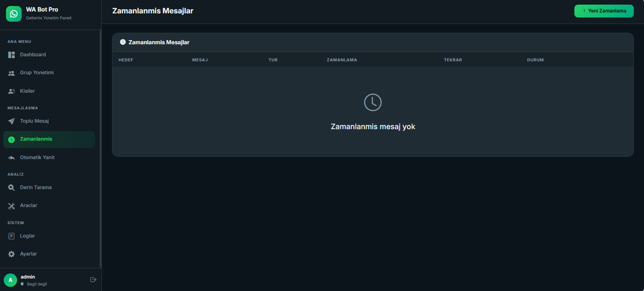644x291 pixels.
Task: Click the HEDEF column header
Action: [126, 60]
